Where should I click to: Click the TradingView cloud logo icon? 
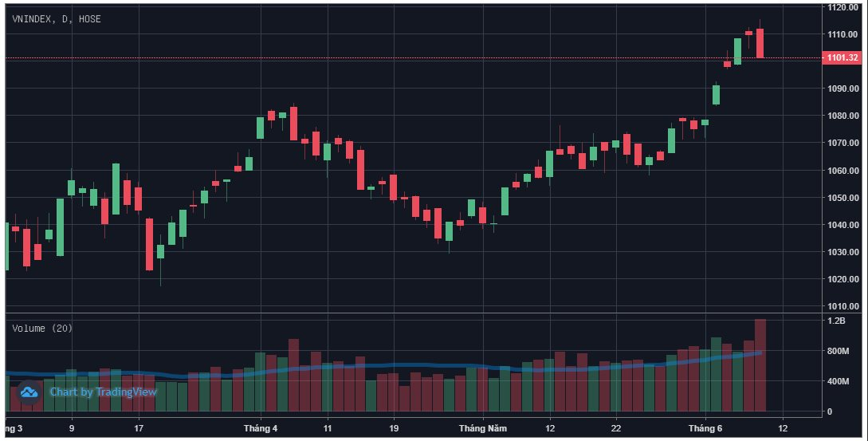(29, 392)
